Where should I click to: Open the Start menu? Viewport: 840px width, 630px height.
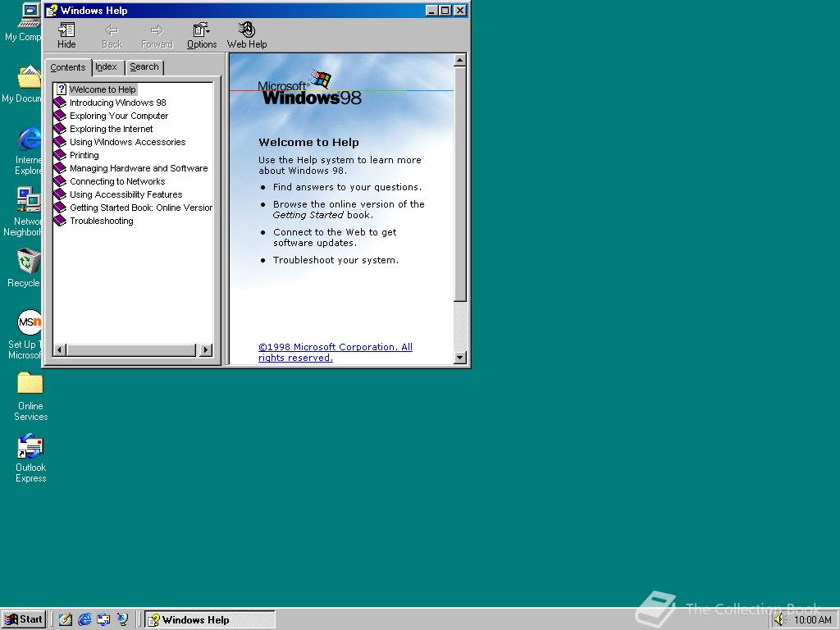(24, 619)
